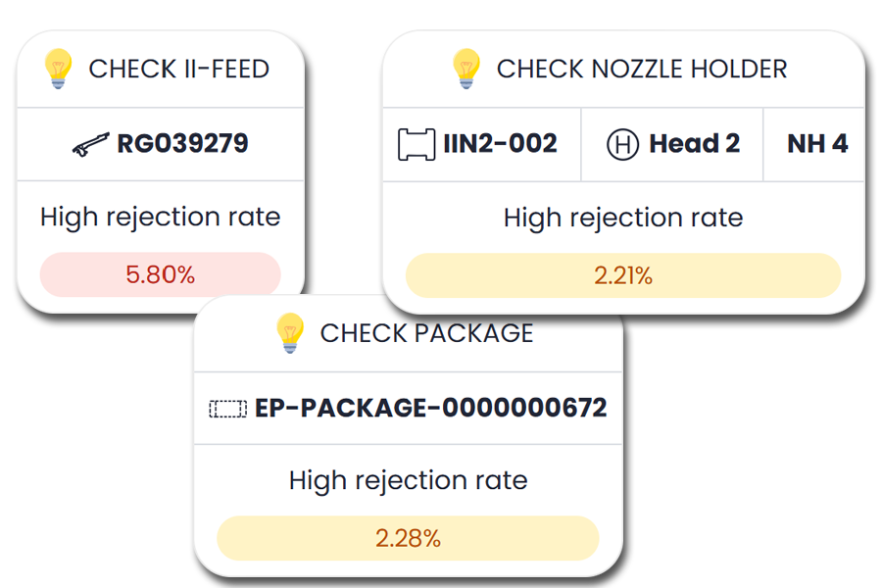Select feeder ID RG039279
This screenshot has width=882, height=588.
coord(182,144)
